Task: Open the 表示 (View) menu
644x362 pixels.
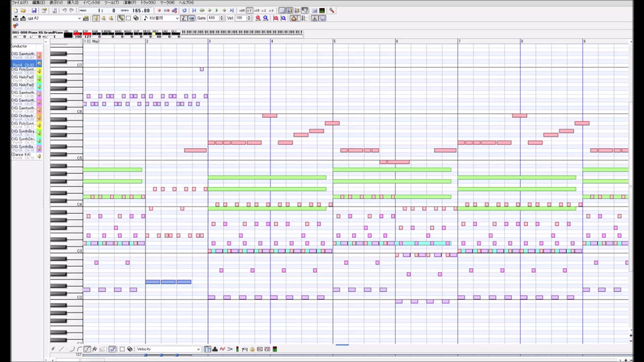Action: pos(56,3)
